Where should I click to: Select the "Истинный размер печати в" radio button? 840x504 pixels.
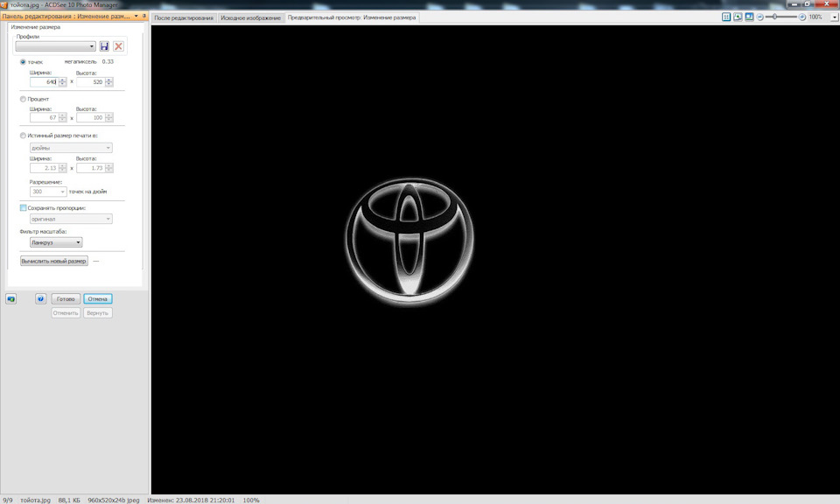[23, 136]
